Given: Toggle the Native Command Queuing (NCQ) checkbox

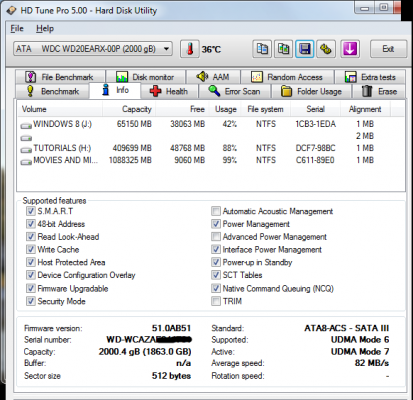Looking at the screenshot, I should pos(216,288).
